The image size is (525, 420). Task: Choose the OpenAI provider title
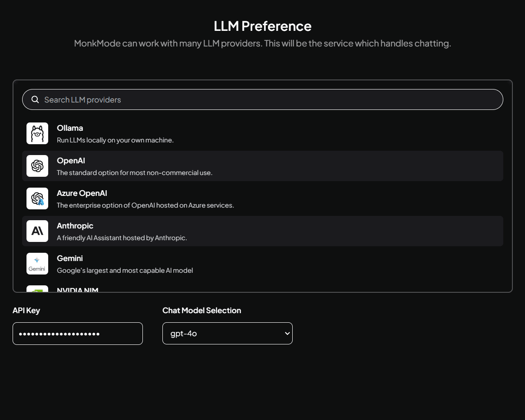point(71,161)
